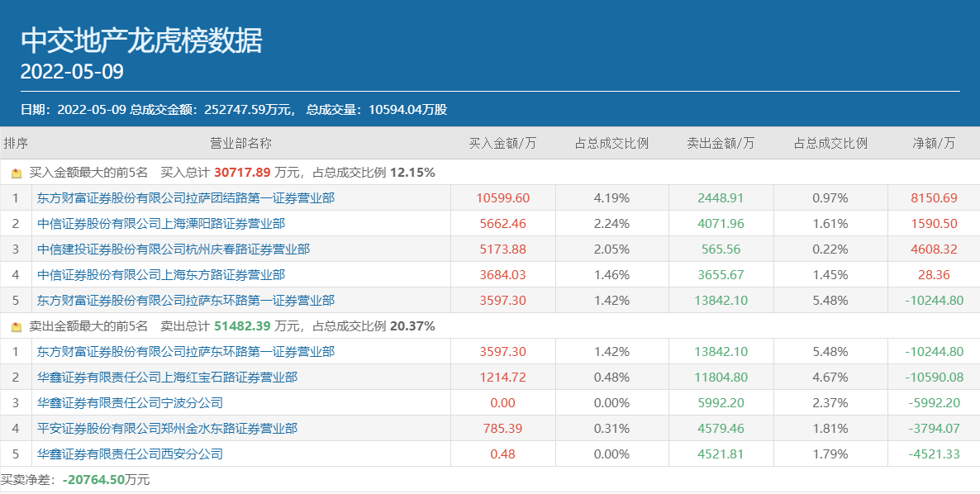Open 华鑫证券有限责任公司西安分公司 link

(130, 454)
